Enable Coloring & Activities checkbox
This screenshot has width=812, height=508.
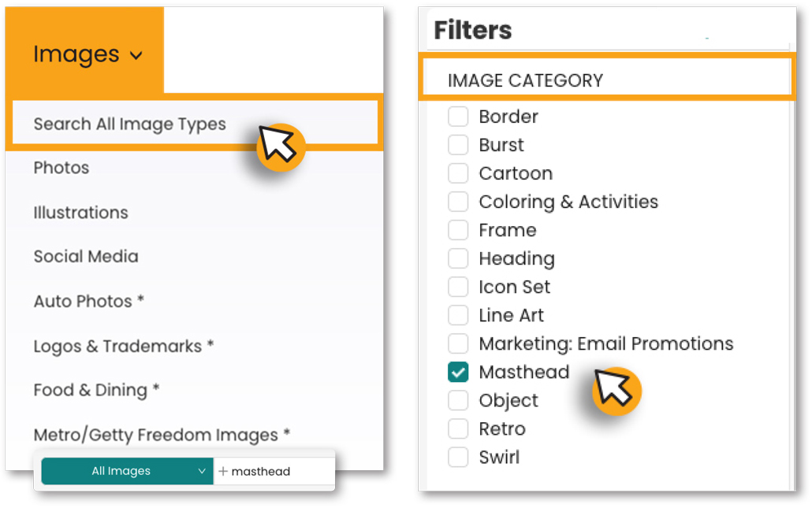458,202
